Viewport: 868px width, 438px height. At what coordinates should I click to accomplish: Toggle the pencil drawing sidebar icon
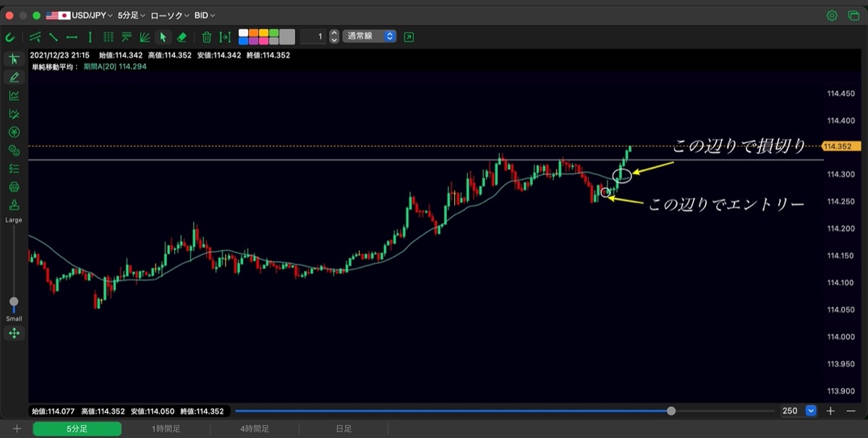pyautogui.click(x=14, y=77)
